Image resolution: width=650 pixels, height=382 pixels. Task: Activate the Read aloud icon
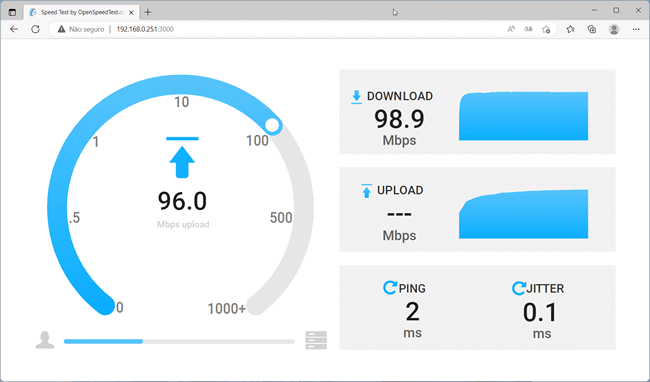pyautogui.click(x=511, y=29)
